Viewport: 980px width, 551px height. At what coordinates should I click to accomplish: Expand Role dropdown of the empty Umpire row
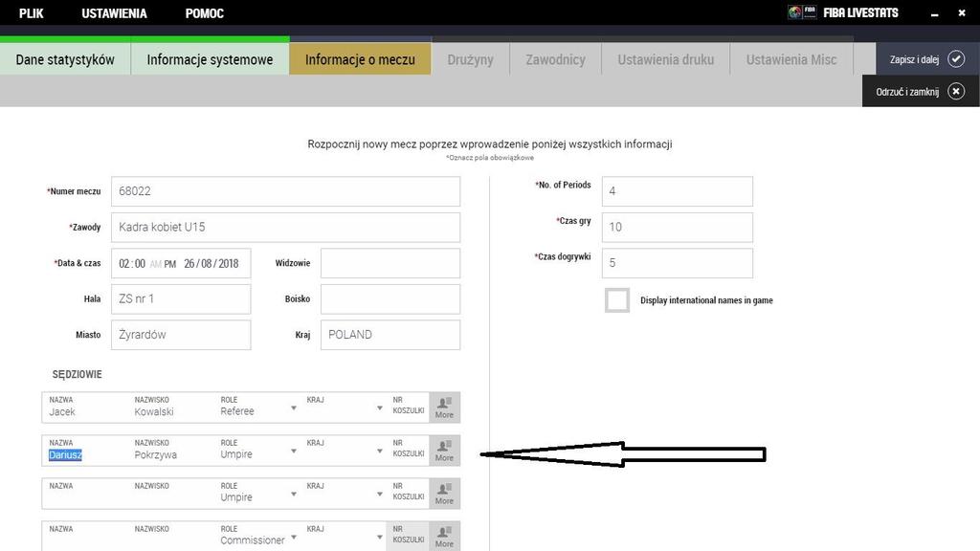293,495
